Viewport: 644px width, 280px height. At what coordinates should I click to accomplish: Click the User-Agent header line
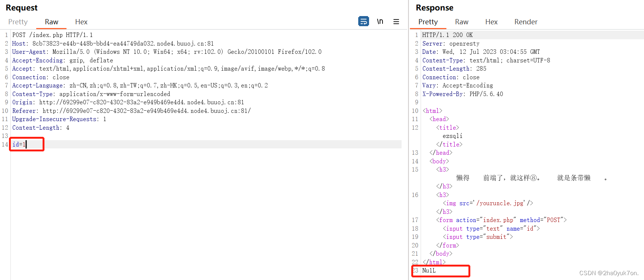pos(167,52)
